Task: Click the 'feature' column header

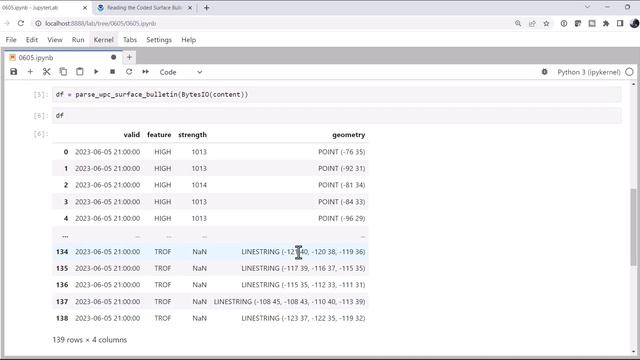Action: click(x=159, y=135)
